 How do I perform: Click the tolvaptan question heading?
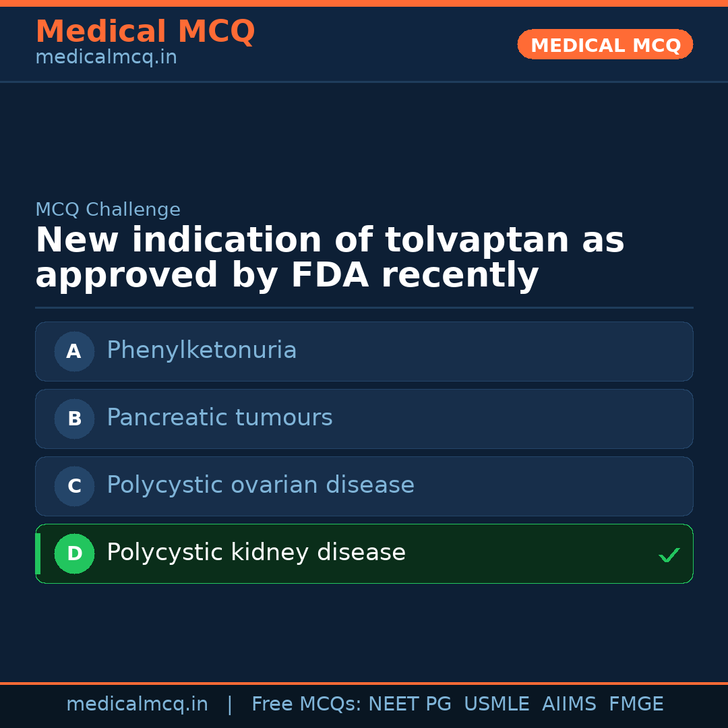(x=330, y=258)
